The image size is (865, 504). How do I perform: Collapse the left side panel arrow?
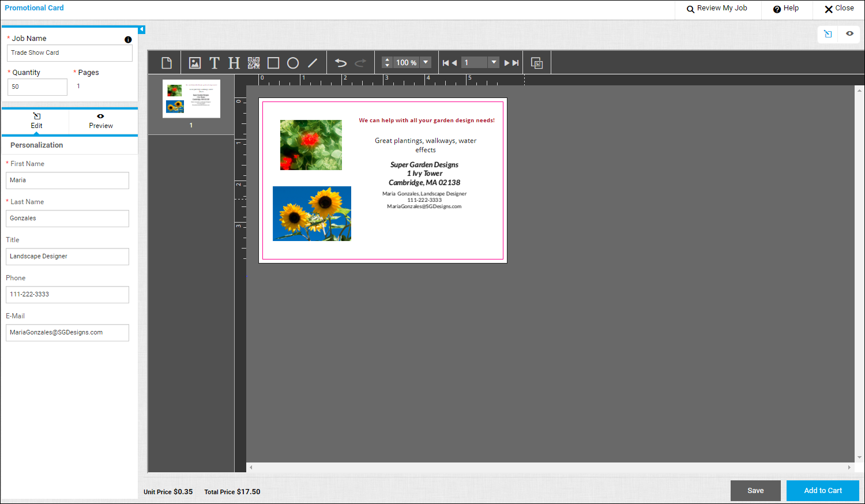(x=142, y=29)
